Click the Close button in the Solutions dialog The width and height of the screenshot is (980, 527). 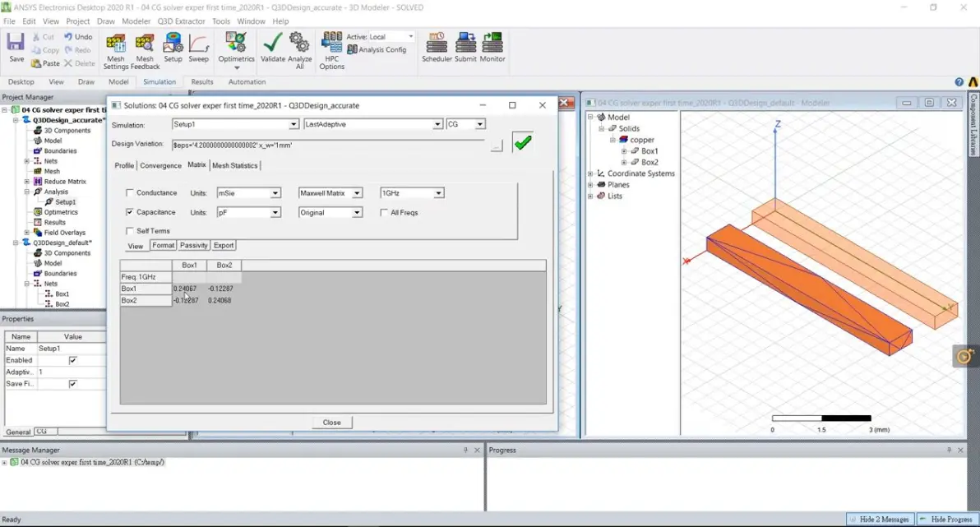[331, 422]
